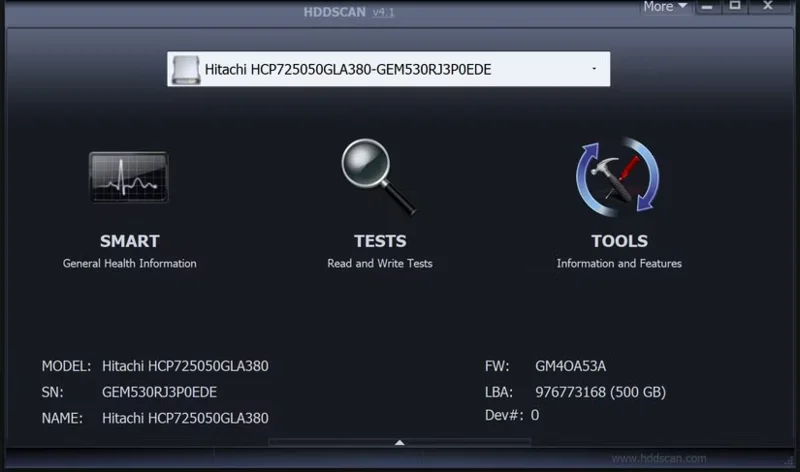This screenshot has height=472, width=800.
Task: Minimize the HDDScan window
Action: pyautogui.click(x=707, y=6)
